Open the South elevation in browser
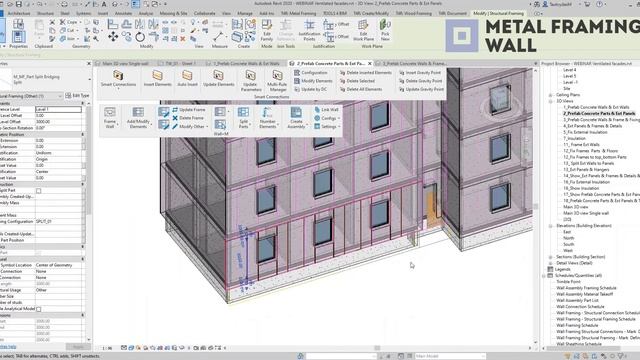Screen dimensions: 640x360 point(568,244)
